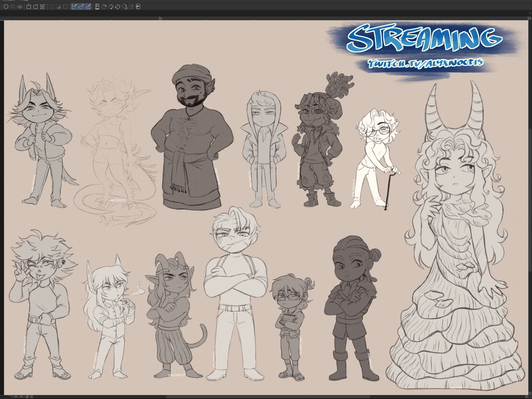Click the last command bar icon with left arrow

pos(138,7)
